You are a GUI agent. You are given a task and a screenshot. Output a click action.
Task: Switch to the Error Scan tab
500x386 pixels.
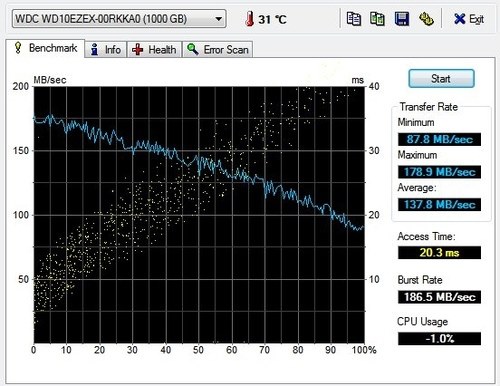coord(218,49)
